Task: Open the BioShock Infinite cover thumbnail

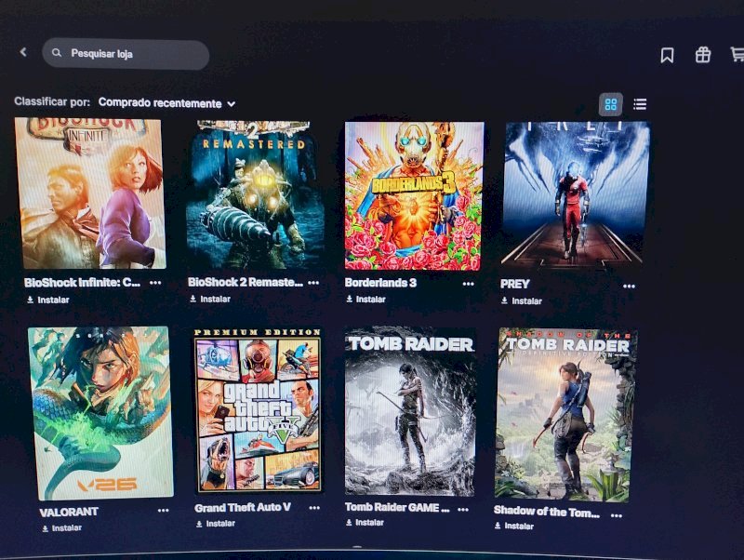Action: pos(90,193)
